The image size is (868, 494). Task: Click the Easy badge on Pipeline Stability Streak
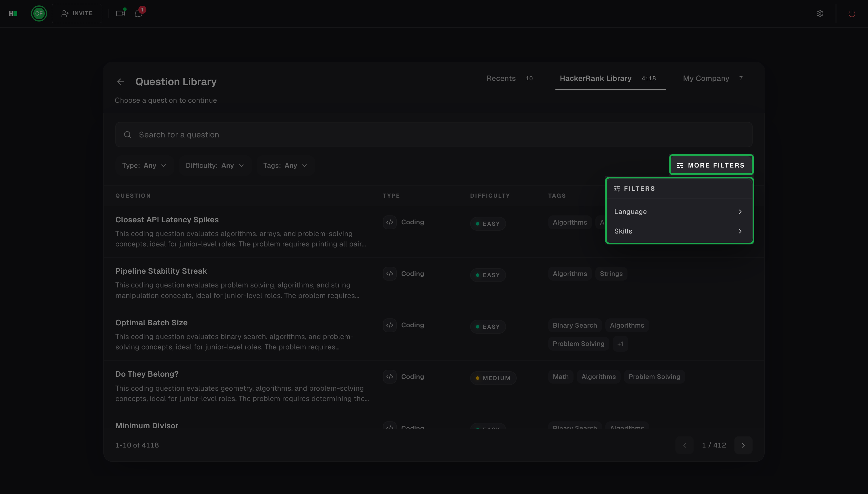[488, 275]
